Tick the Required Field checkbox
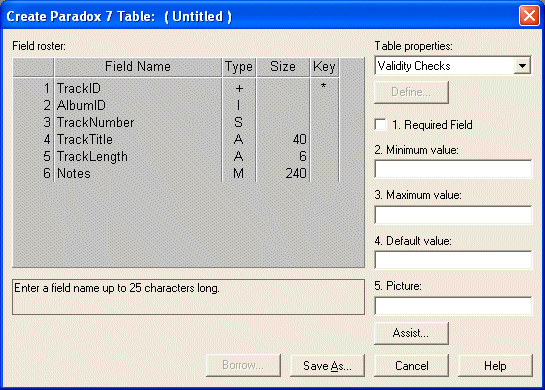The image size is (545, 390). (381, 125)
